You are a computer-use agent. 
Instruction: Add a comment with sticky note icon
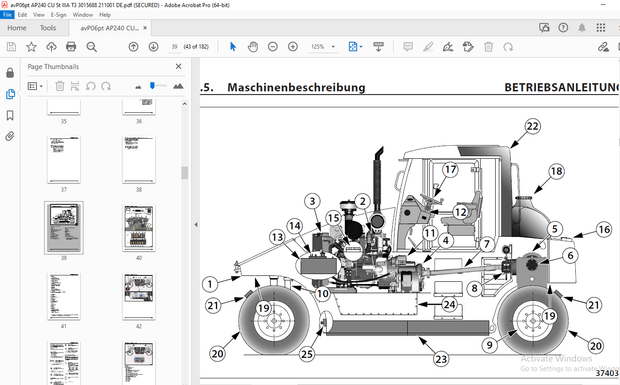click(408, 47)
